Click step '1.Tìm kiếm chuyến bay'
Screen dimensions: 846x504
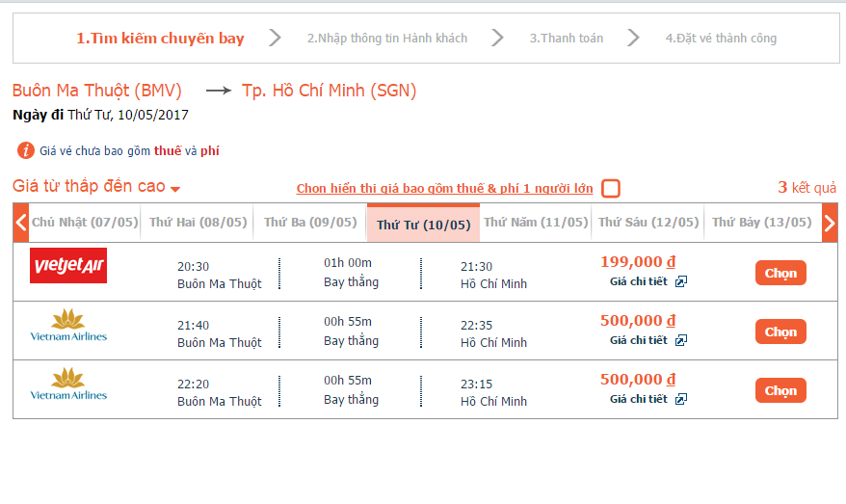(x=160, y=39)
